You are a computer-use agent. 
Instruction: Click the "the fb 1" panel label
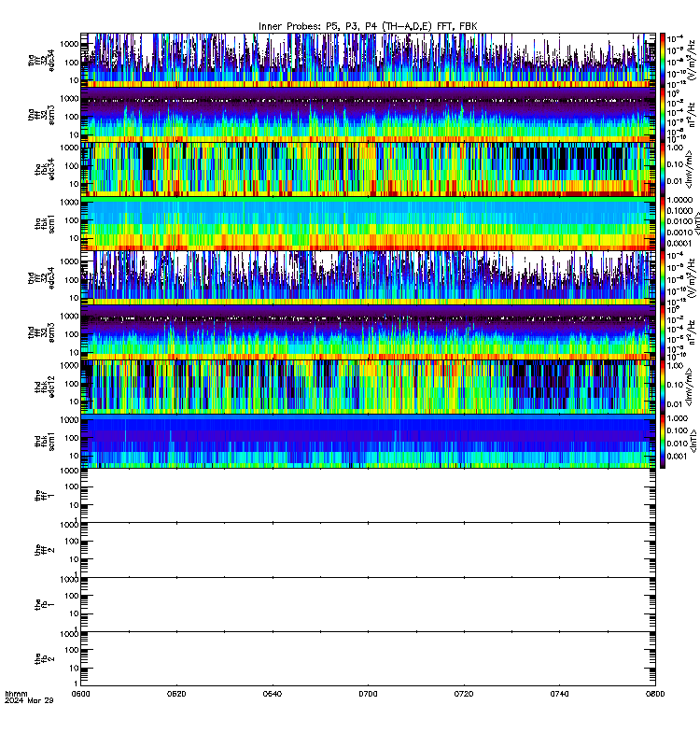(45, 604)
